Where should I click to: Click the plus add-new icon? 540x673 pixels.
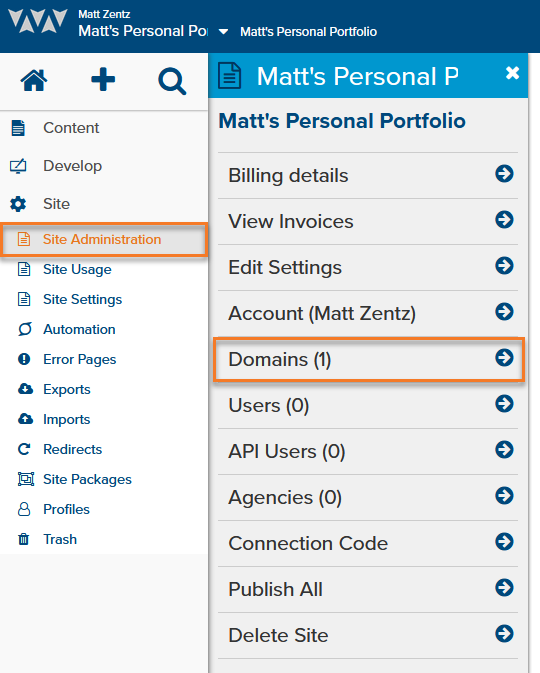pyautogui.click(x=103, y=79)
